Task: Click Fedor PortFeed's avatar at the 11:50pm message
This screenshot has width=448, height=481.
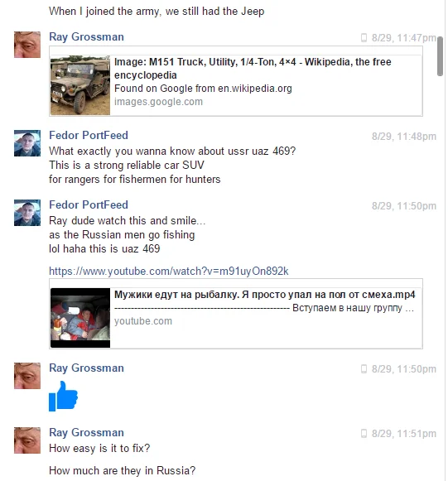Action: point(27,213)
